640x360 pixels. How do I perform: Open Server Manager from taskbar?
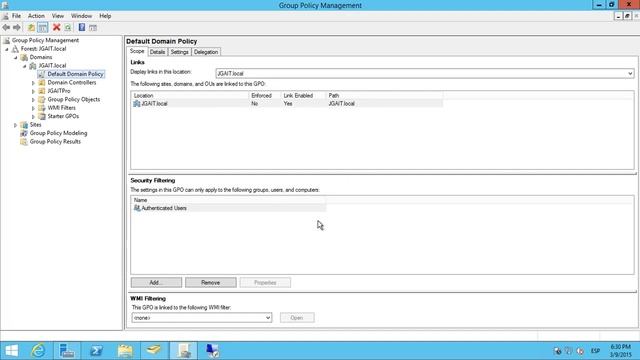(67, 351)
